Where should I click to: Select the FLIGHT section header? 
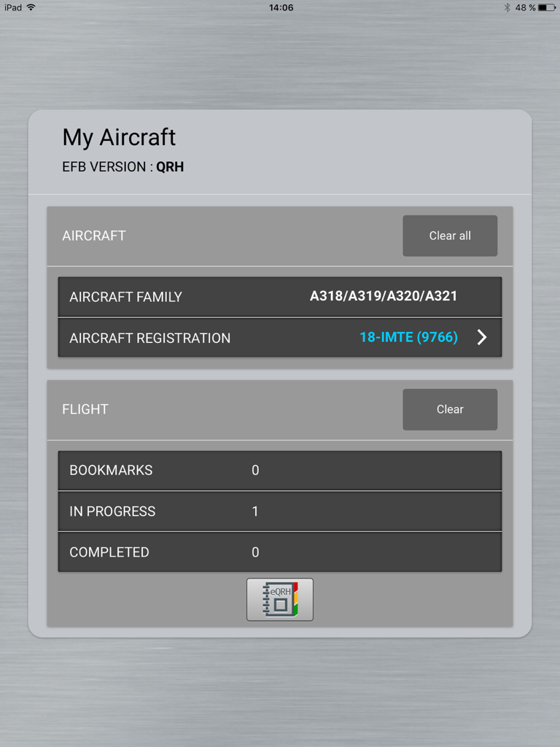[x=85, y=409]
